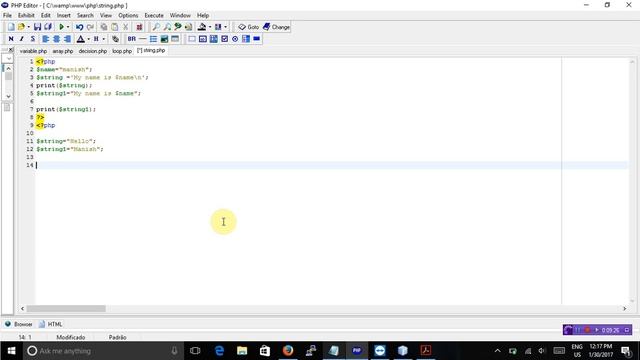Open the File menu
The image size is (640, 360).
coord(7,16)
